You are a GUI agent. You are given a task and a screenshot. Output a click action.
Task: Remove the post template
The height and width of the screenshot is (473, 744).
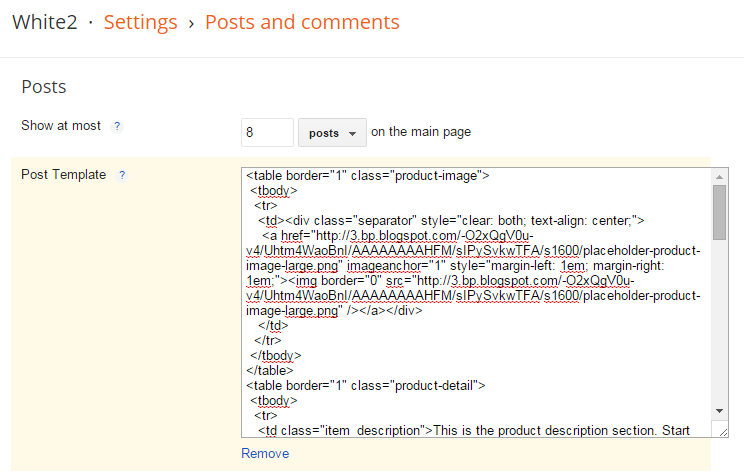point(265,453)
